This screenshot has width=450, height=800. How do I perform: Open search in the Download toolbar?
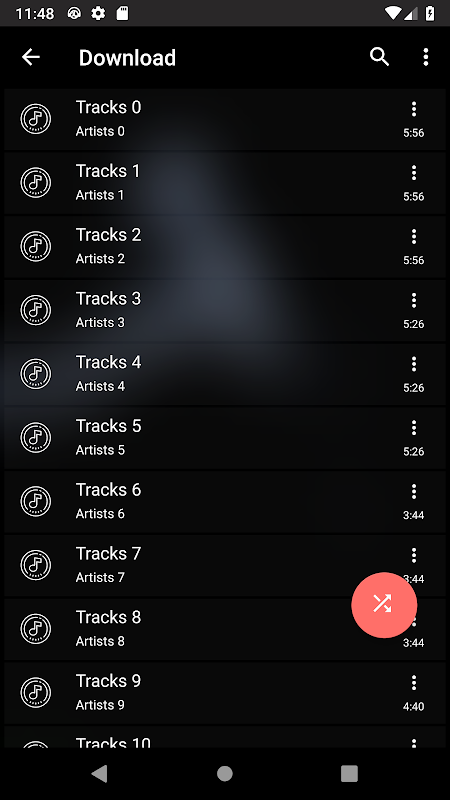[x=379, y=57]
